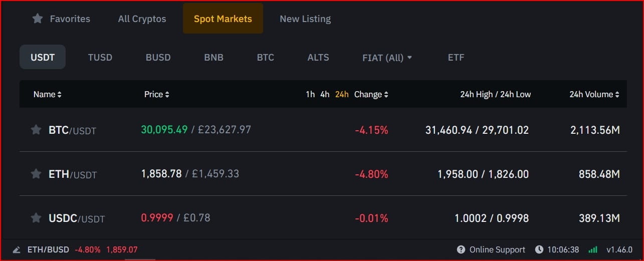Click the edit pencil icon beside ETH/BUSD
Screen dimensions: 644x261
(x=17, y=249)
